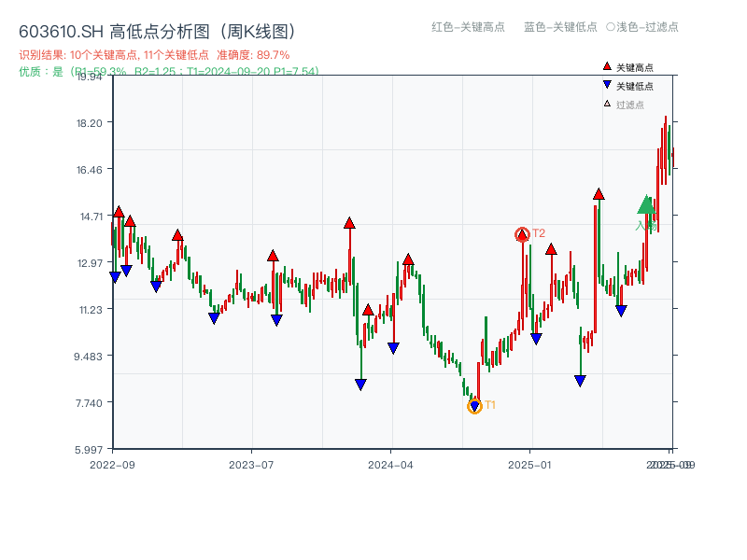
Task: Select the highest red triangle peak marker
Action: coord(599,194)
